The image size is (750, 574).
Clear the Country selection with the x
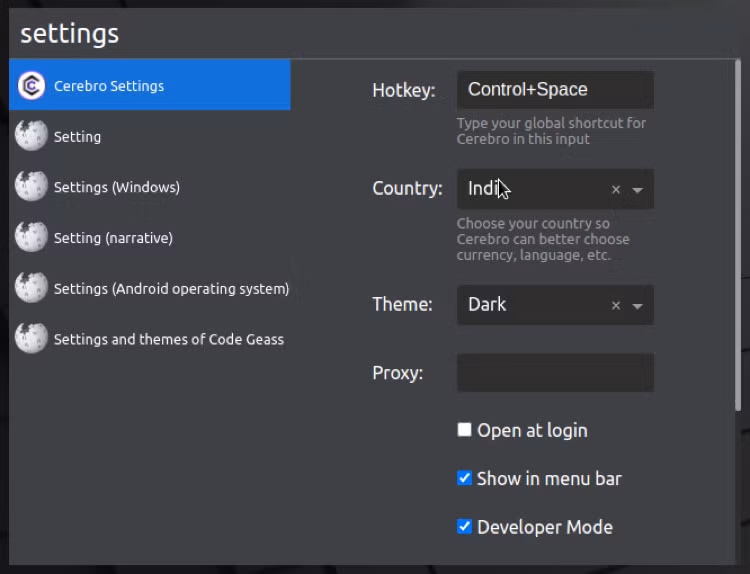click(616, 190)
